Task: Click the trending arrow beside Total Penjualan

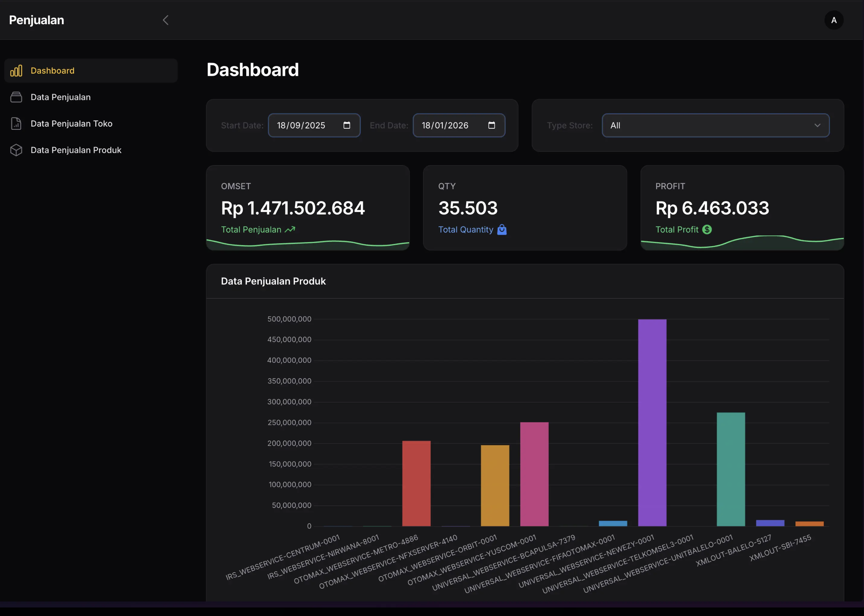Action: (290, 229)
